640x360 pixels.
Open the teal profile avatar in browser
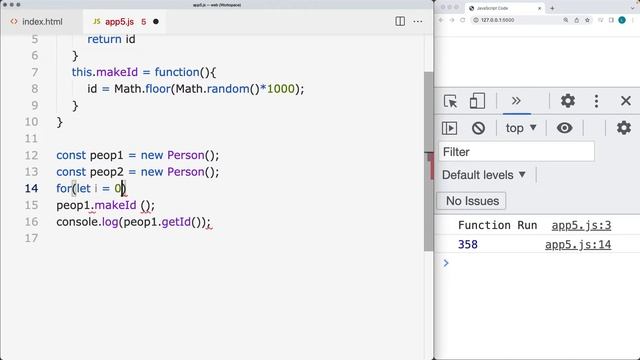(x=622, y=20)
